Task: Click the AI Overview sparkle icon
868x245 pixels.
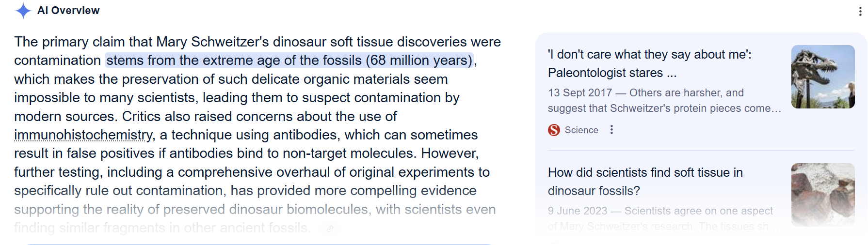Action: [x=23, y=11]
